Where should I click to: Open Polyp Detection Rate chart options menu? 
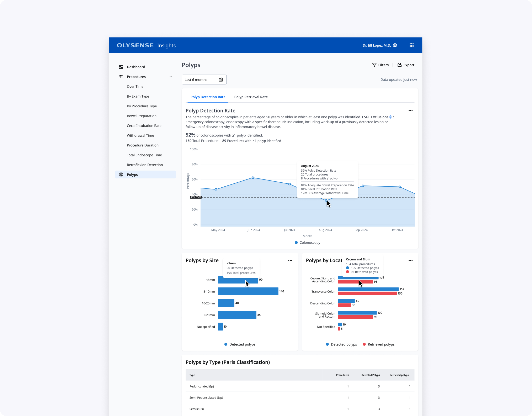(410, 110)
